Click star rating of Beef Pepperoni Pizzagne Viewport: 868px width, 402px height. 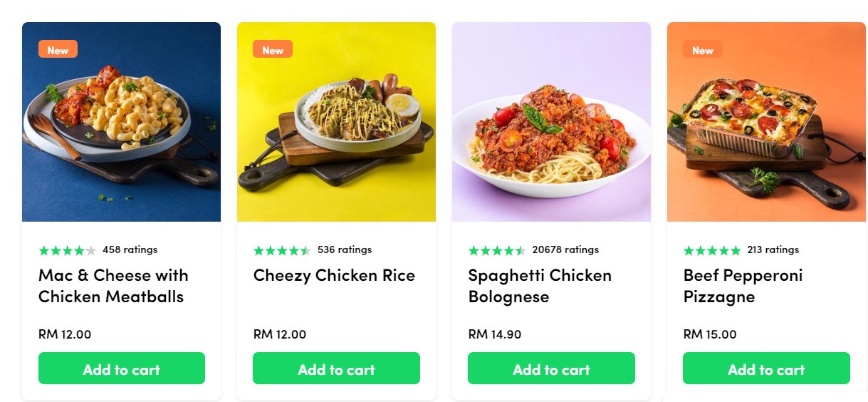(x=713, y=250)
